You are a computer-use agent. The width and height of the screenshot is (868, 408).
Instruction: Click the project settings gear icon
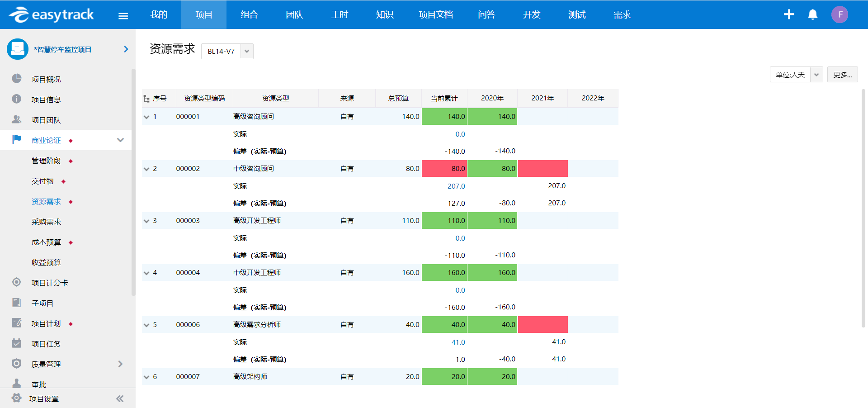point(17,398)
